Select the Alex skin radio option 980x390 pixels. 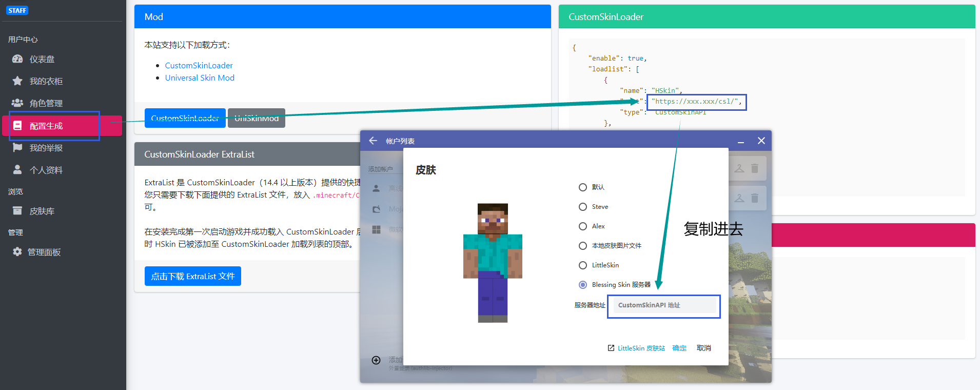pos(583,226)
